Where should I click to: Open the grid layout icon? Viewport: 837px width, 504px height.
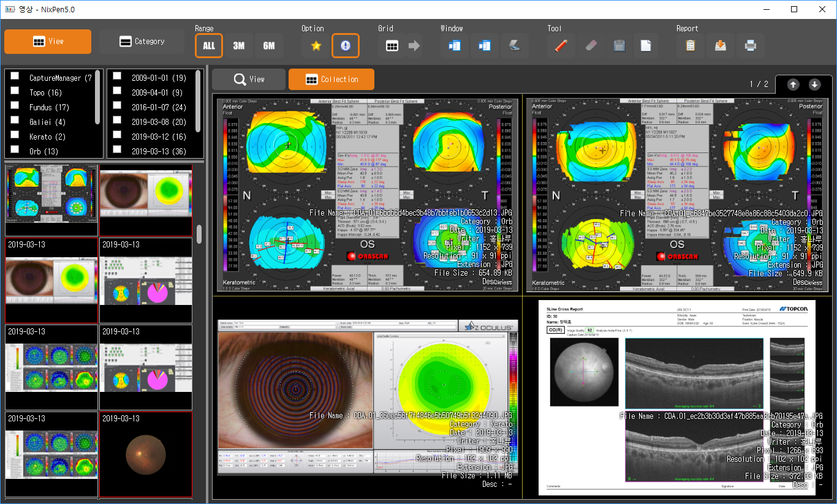[392, 46]
